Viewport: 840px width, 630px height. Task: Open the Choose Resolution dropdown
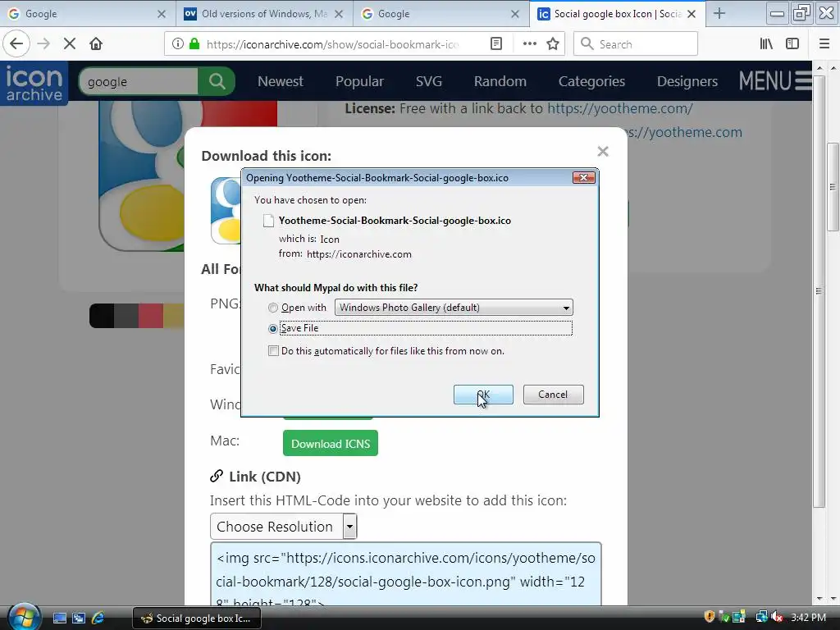(x=283, y=527)
